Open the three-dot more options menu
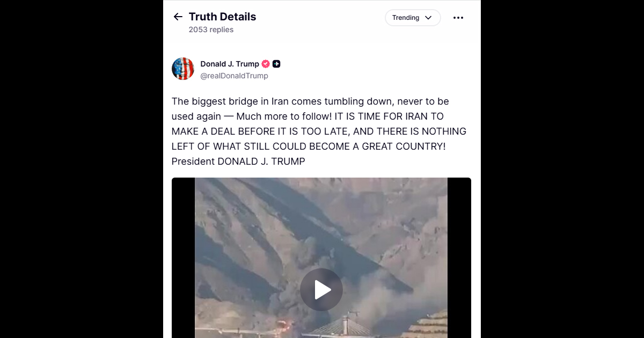Viewport: 644px width, 338px height. point(458,18)
